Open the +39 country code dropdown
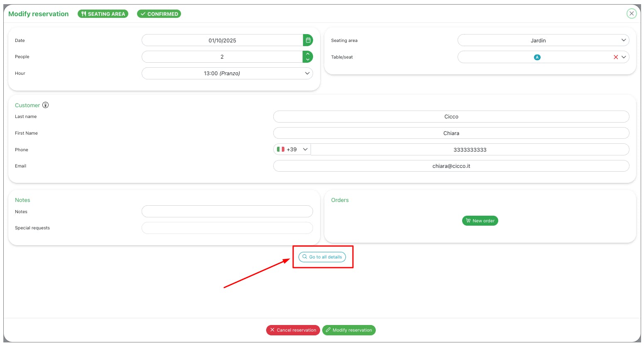The height and width of the screenshot is (347, 644). 292,150
